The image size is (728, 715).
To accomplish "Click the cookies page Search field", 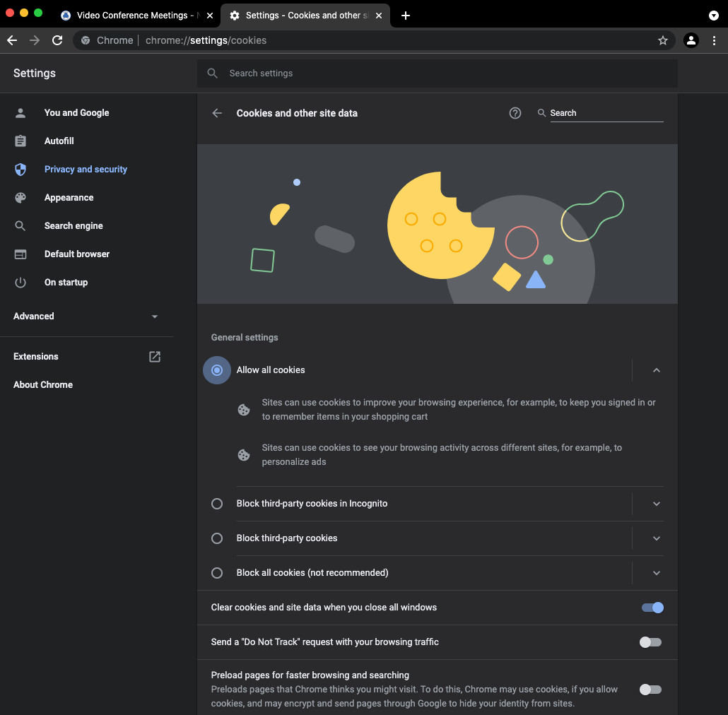I will click(606, 113).
